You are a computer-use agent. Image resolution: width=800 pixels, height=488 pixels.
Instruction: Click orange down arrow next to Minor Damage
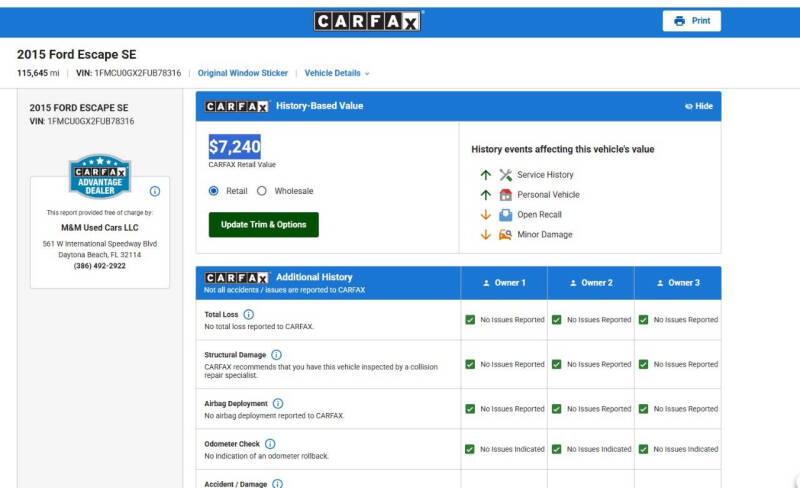486,235
